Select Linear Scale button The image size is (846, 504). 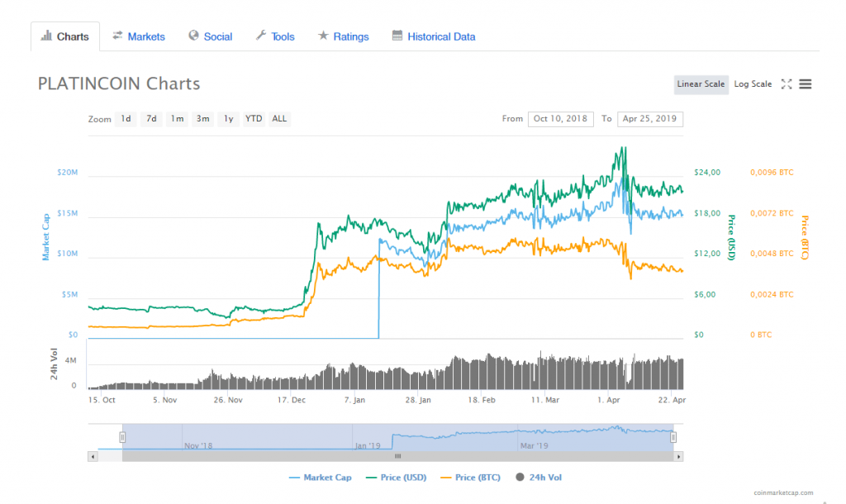click(x=701, y=84)
